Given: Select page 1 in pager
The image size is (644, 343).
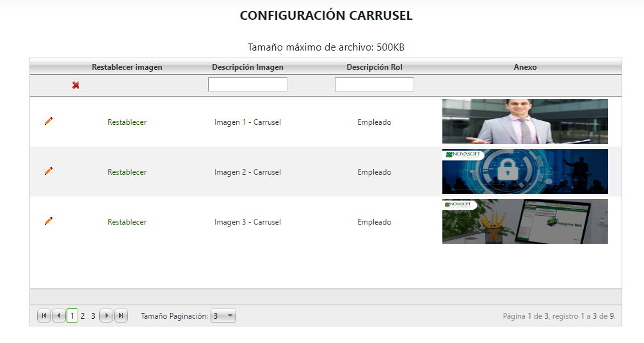Looking at the screenshot, I should click(x=72, y=315).
